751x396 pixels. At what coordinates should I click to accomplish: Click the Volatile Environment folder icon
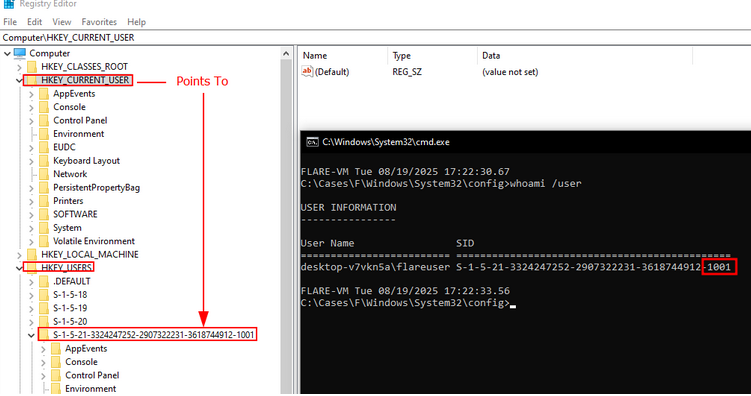(x=44, y=241)
